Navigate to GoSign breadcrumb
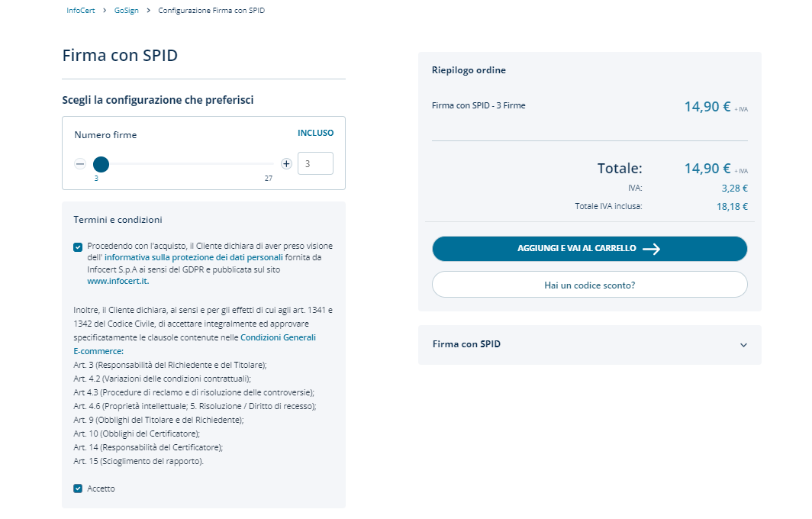 tap(127, 11)
